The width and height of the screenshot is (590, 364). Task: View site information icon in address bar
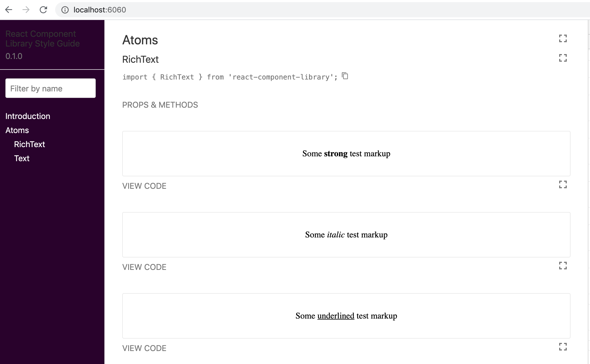point(65,10)
